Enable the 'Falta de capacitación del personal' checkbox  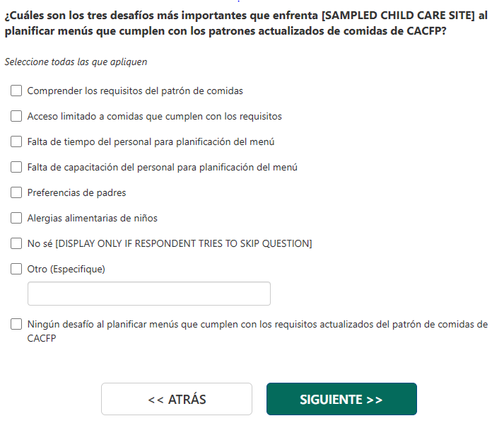16,167
